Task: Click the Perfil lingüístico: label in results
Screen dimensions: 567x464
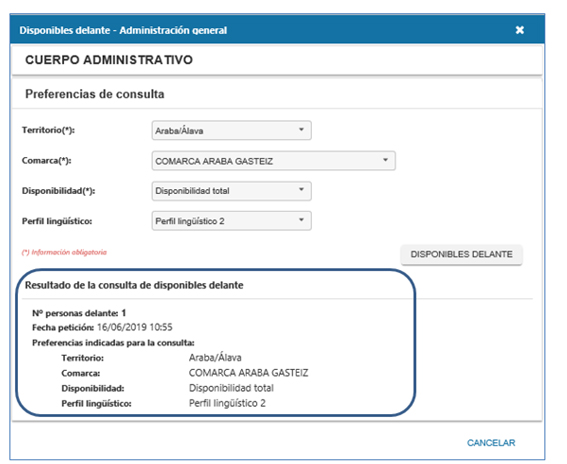Action: coord(96,403)
